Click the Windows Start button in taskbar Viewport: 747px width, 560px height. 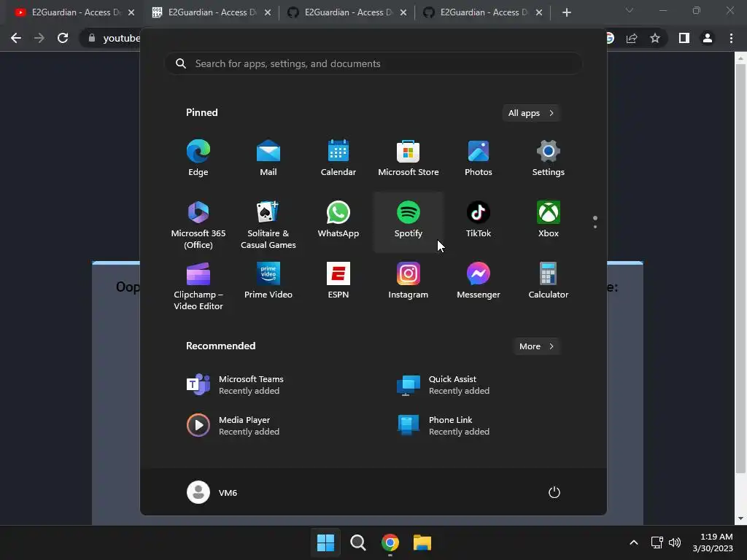click(326, 542)
